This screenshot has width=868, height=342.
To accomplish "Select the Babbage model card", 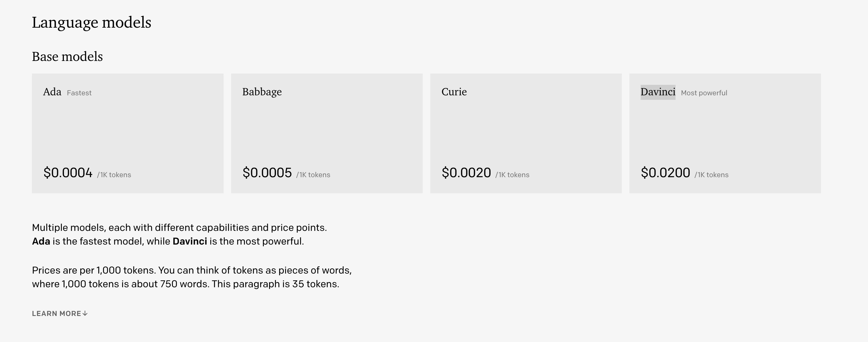I will pyautogui.click(x=327, y=133).
